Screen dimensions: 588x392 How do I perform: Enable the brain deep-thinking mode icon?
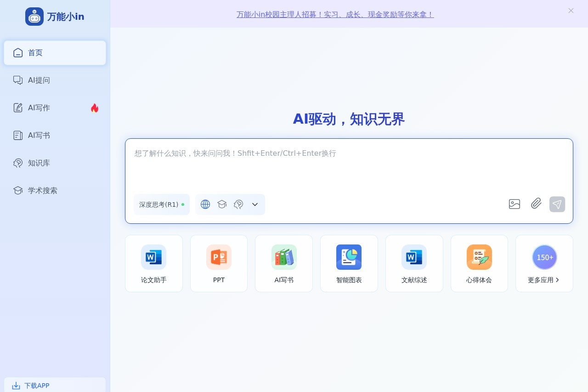238,204
